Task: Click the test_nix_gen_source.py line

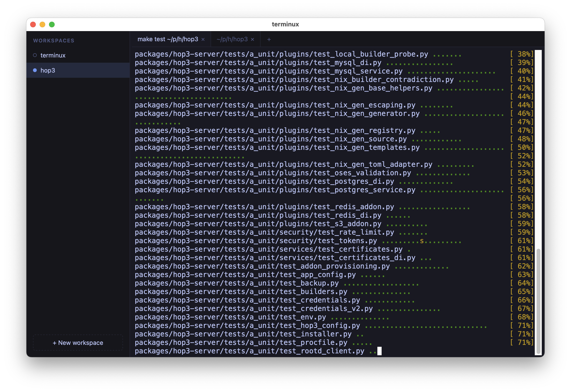Action: tap(334, 139)
